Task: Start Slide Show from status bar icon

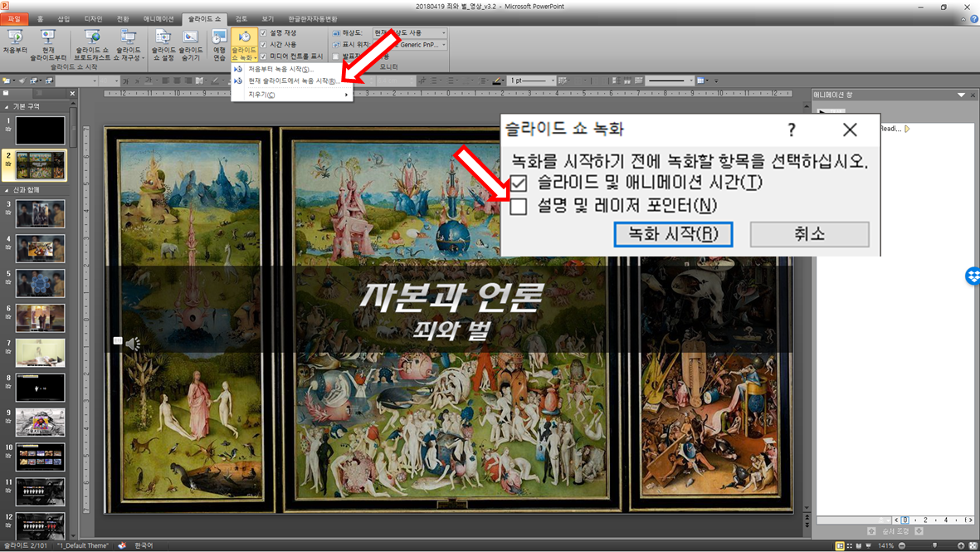Action: click(868, 545)
